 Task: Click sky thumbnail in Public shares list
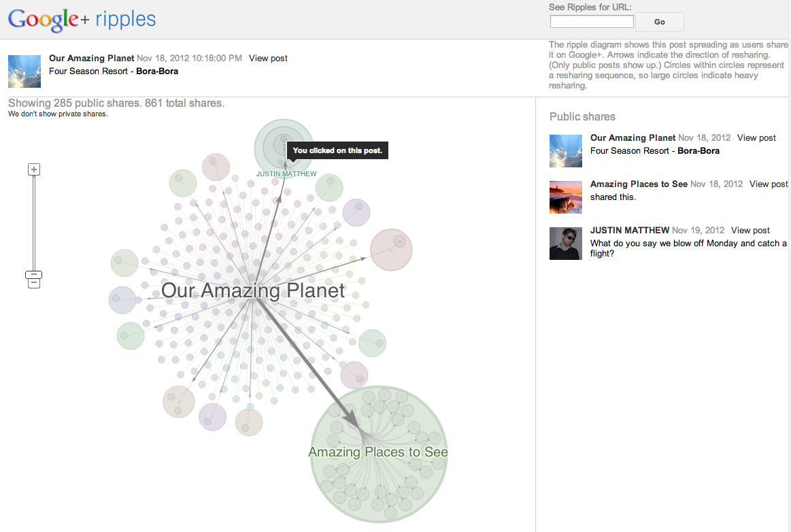pyautogui.click(x=565, y=151)
